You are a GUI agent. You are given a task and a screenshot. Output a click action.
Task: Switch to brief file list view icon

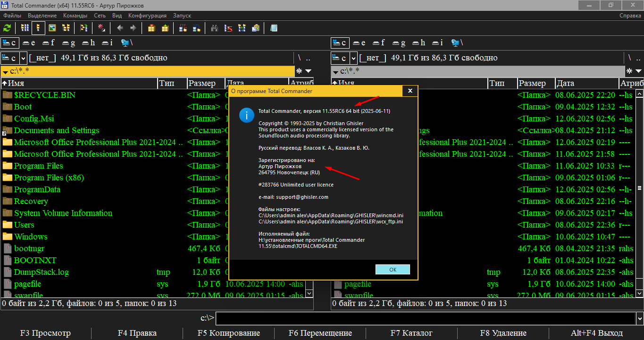pyautogui.click(x=25, y=28)
